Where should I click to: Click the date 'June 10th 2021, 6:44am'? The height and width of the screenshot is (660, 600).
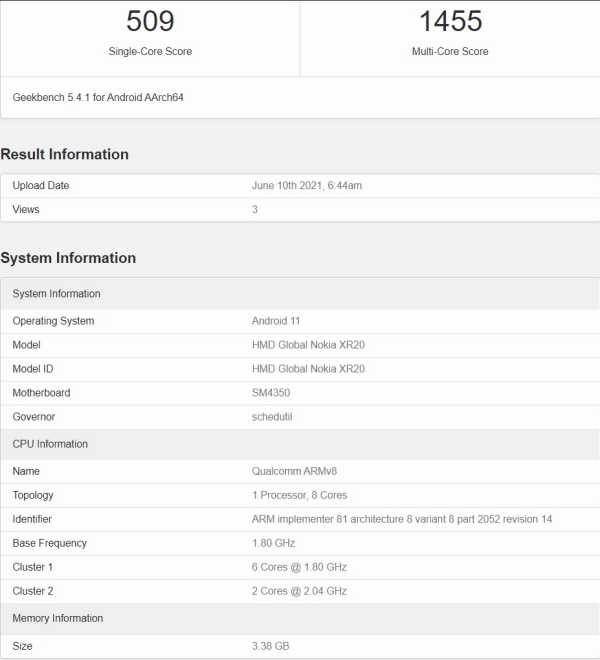tap(307, 186)
